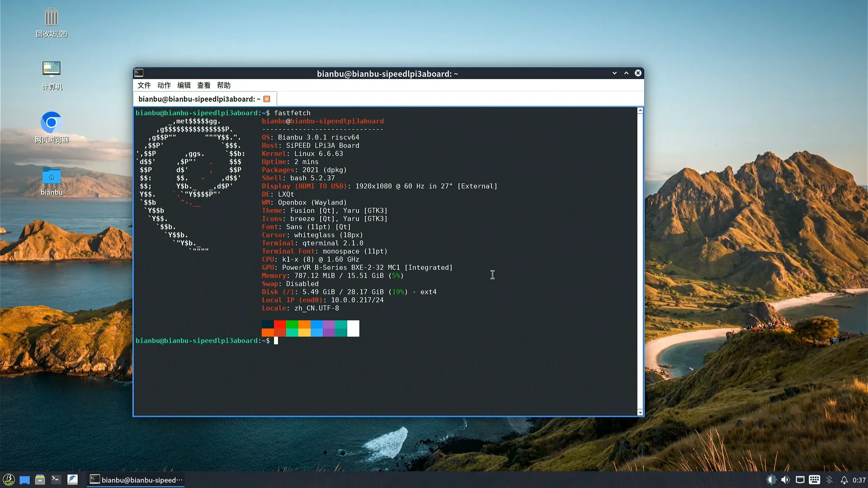The width and height of the screenshot is (868, 488).
Task: Select the bianbu terminal task in the taskbar
Action: click(136, 480)
